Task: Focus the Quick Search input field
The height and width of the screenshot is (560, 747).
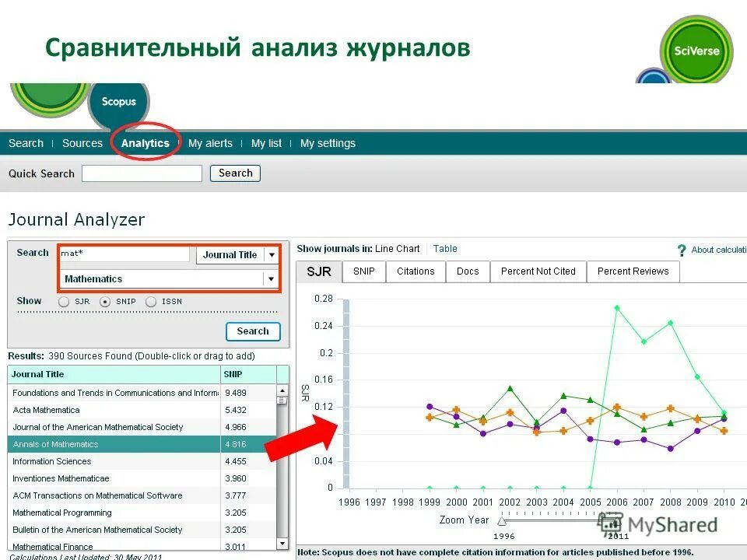Action: (x=142, y=173)
